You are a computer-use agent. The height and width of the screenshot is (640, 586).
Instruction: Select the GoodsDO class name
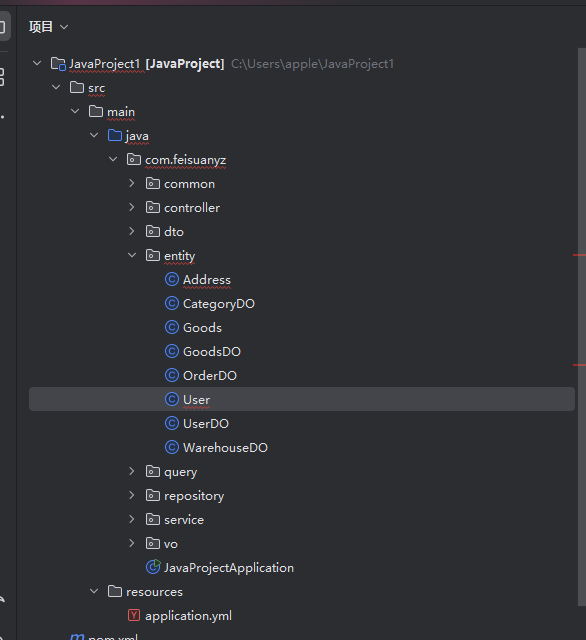[212, 352]
